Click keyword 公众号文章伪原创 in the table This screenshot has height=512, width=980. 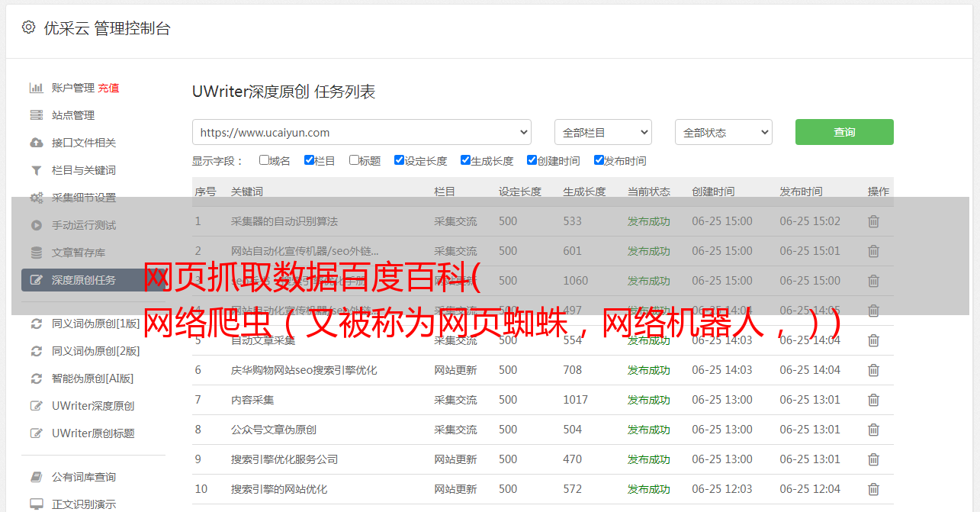coord(274,430)
